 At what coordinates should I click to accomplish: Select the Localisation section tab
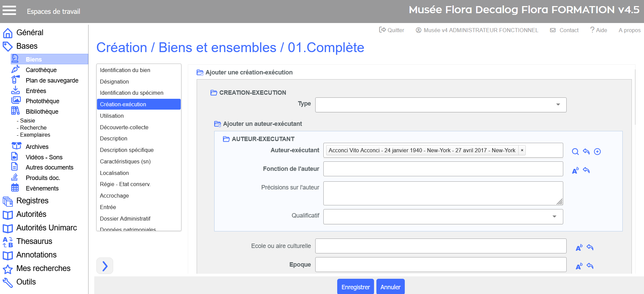pos(114,173)
